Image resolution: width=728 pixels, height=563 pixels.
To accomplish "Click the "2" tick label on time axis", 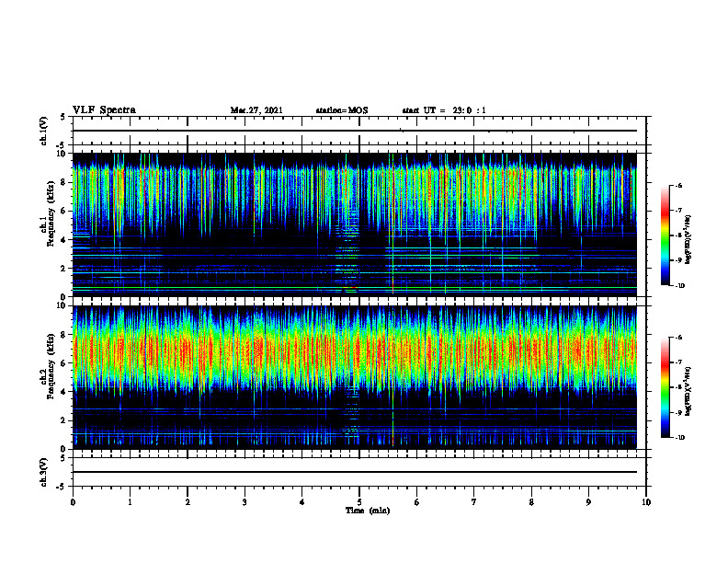I will click(188, 502).
